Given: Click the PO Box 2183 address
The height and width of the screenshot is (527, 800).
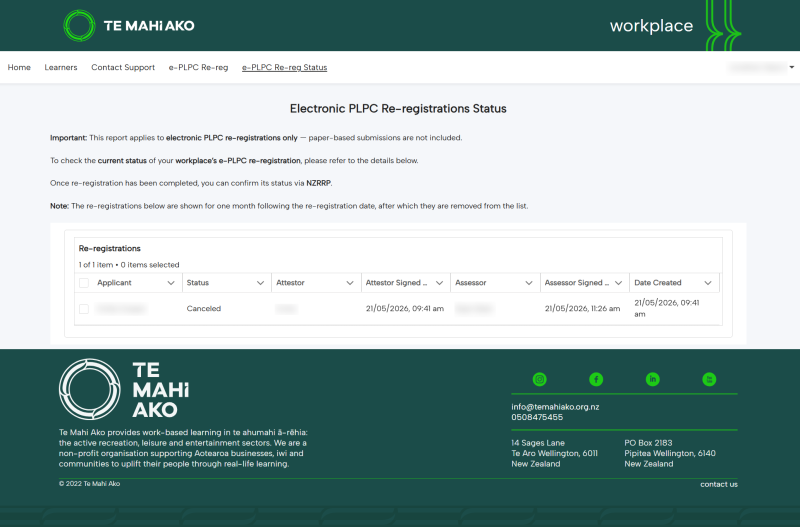Looking at the screenshot, I should click(648, 443).
